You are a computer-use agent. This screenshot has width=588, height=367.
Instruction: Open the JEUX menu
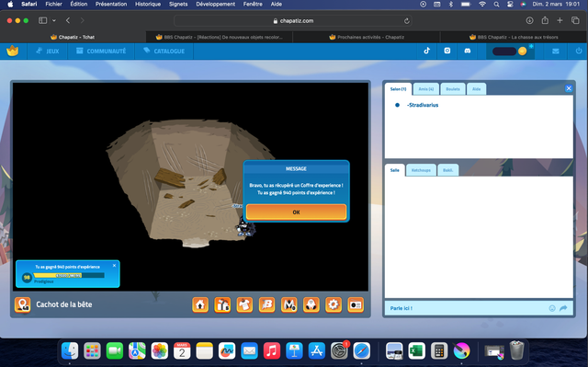pos(48,51)
